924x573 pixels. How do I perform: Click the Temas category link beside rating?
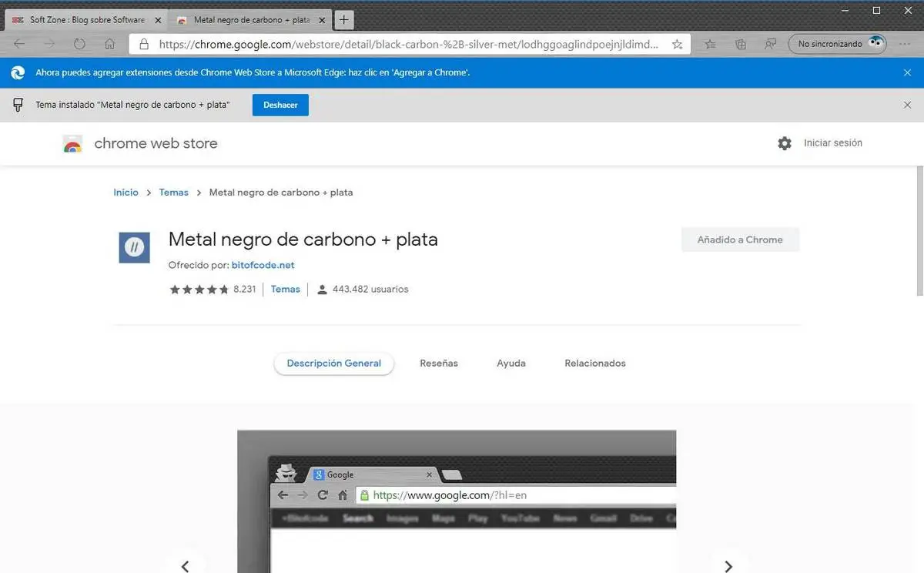click(286, 290)
